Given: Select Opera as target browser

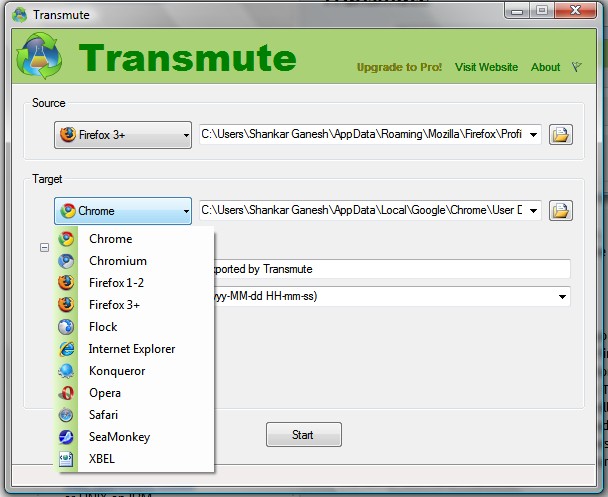Looking at the screenshot, I should (134, 393).
